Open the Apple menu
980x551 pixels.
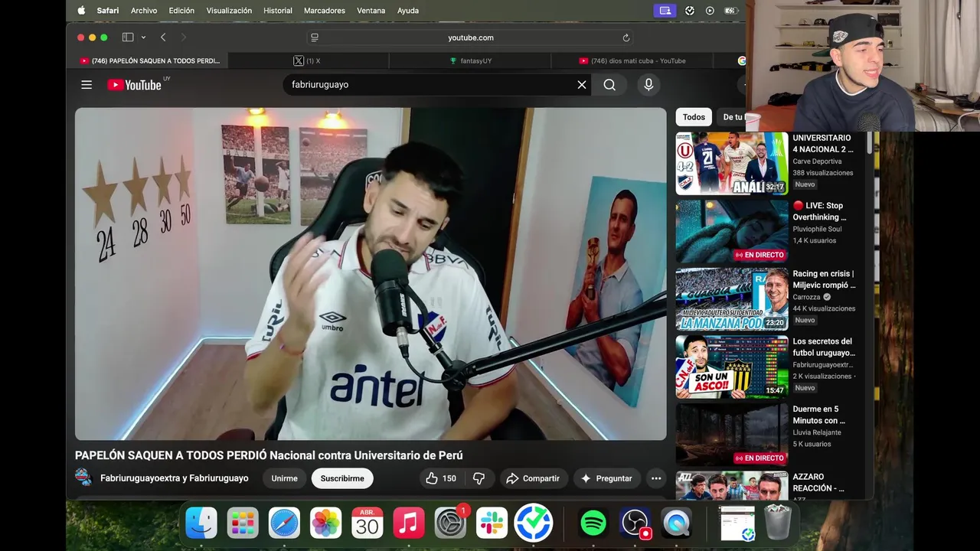tap(81, 11)
